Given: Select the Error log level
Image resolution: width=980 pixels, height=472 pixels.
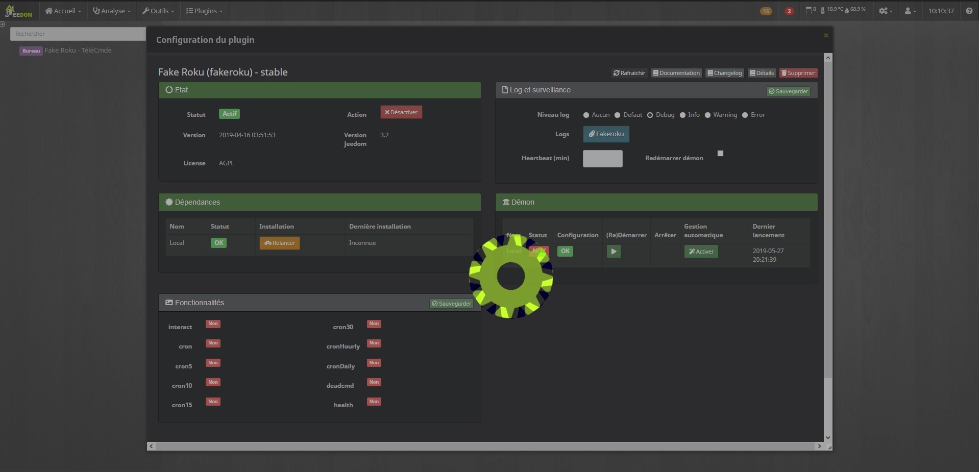Looking at the screenshot, I should pos(745,115).
